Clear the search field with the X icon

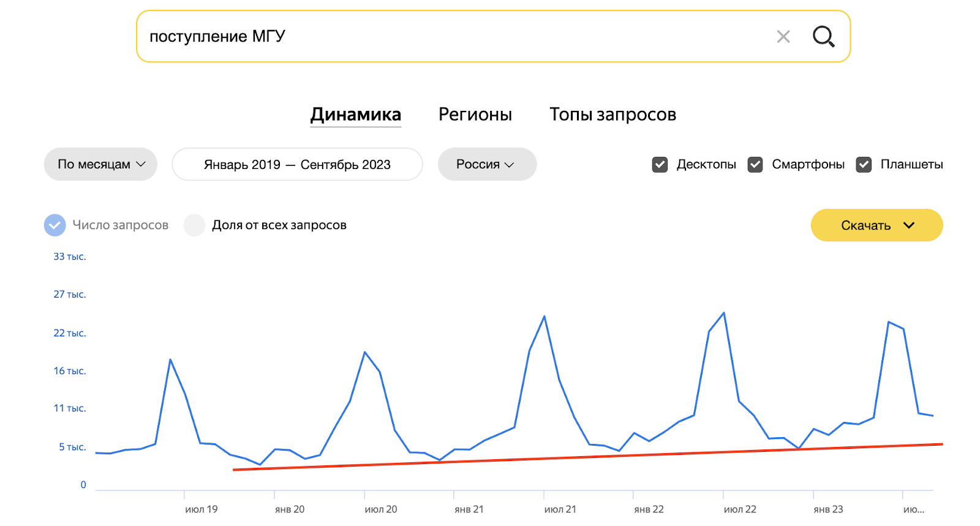tap(783, 37)
